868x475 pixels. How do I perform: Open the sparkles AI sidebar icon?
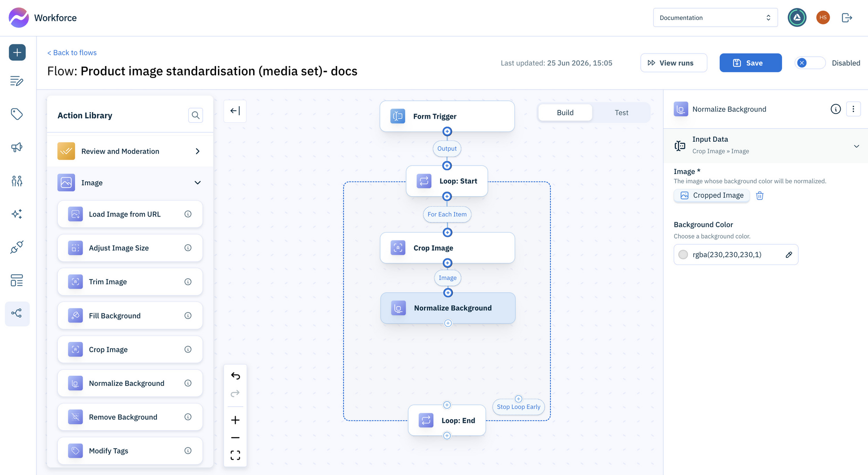tap(17, 214)
